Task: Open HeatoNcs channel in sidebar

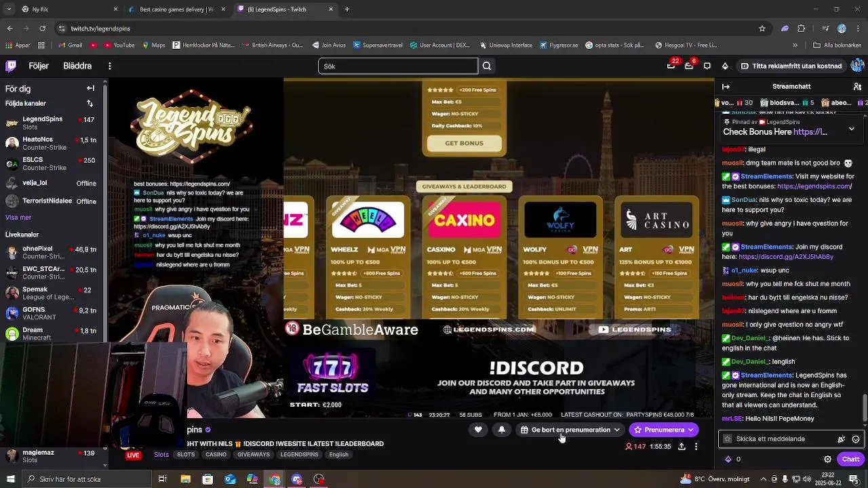Action: 51,143
